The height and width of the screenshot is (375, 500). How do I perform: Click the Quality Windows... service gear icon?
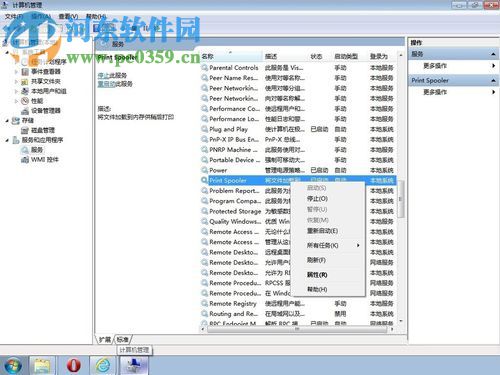(204, 221)
